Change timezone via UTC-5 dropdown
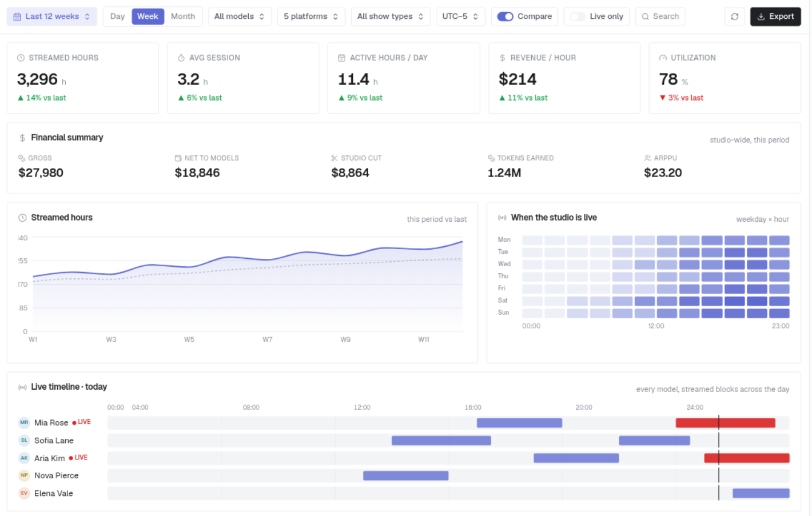 (x=460, y=17)
